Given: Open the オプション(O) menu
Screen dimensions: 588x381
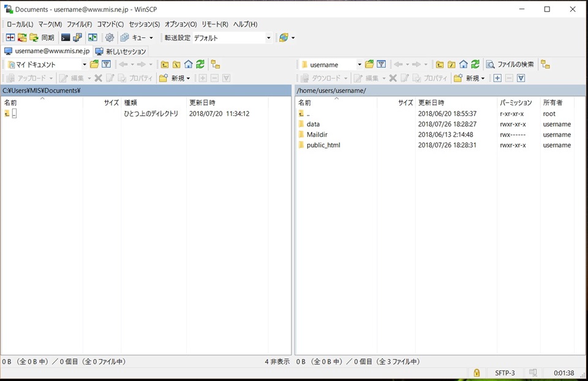Looking at the screenshot, I should tap(181, 24).
